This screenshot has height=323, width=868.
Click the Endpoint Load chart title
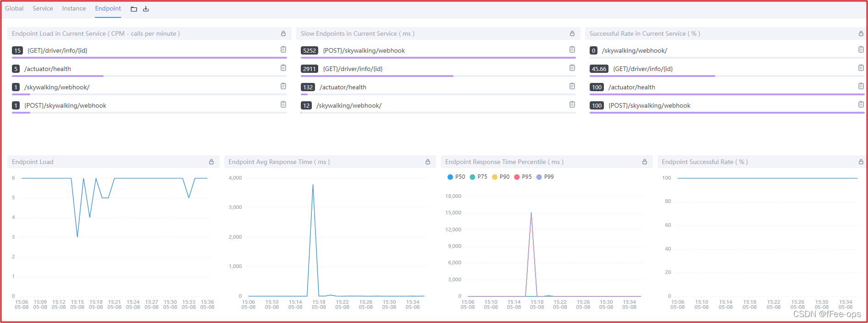33,162
